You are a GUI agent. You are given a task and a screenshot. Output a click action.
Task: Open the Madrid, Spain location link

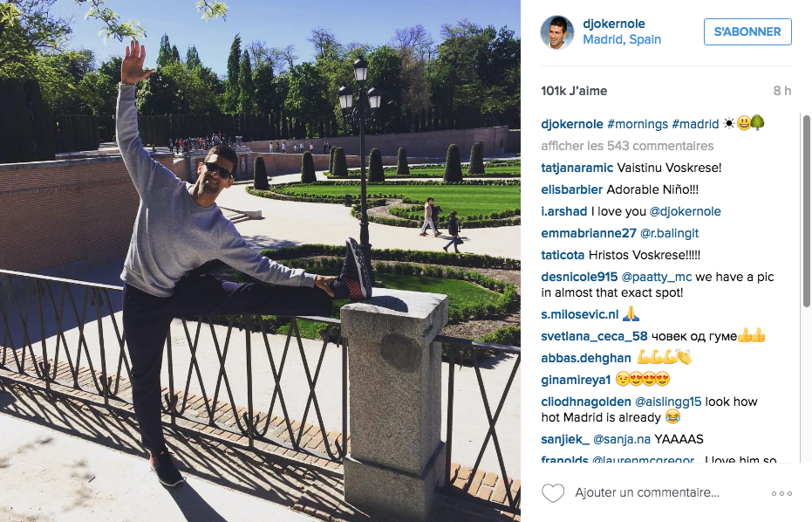tap(622, 39)
